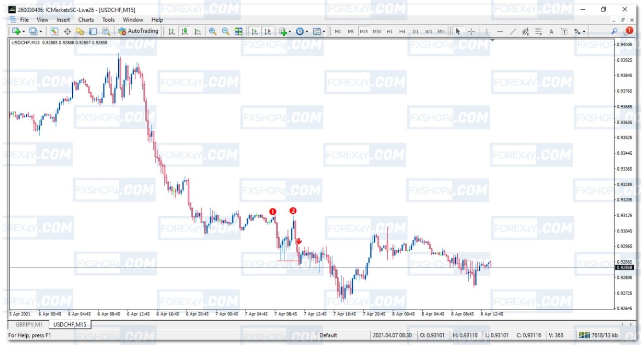Viewport: 644px width, 345px height.
Task: Select the Crosshair tool
Action: (x=471, y=31)
